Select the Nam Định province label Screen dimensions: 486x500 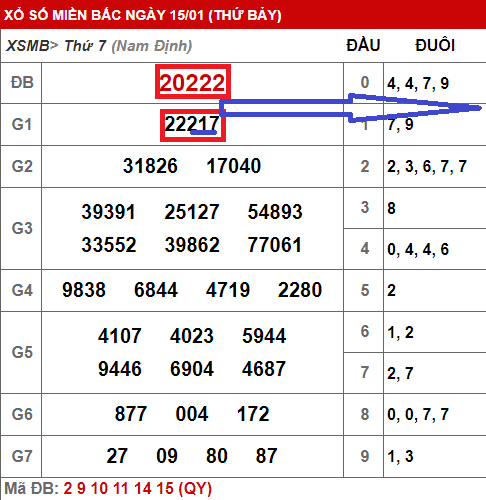click(x=152, y=46)
